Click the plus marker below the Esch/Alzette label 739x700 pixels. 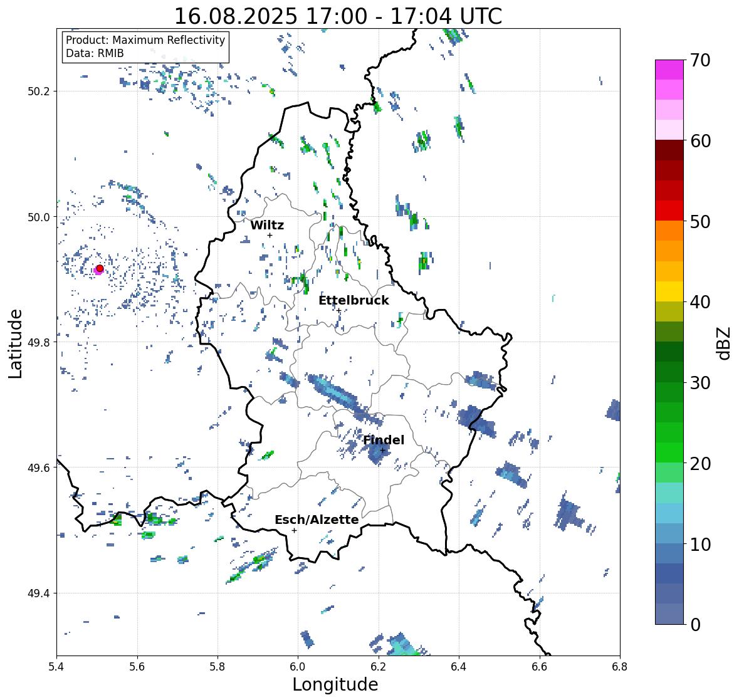pyautogui.click(x=294, y=530)
